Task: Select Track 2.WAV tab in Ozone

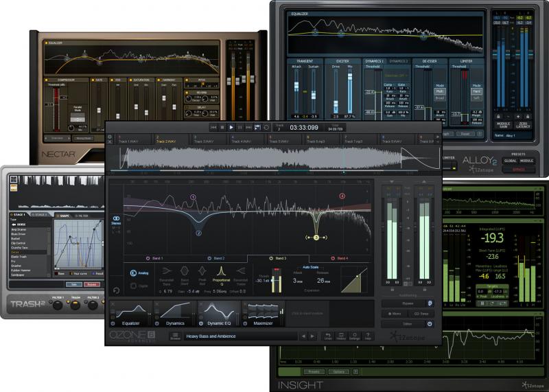Action: pos(171,139)
